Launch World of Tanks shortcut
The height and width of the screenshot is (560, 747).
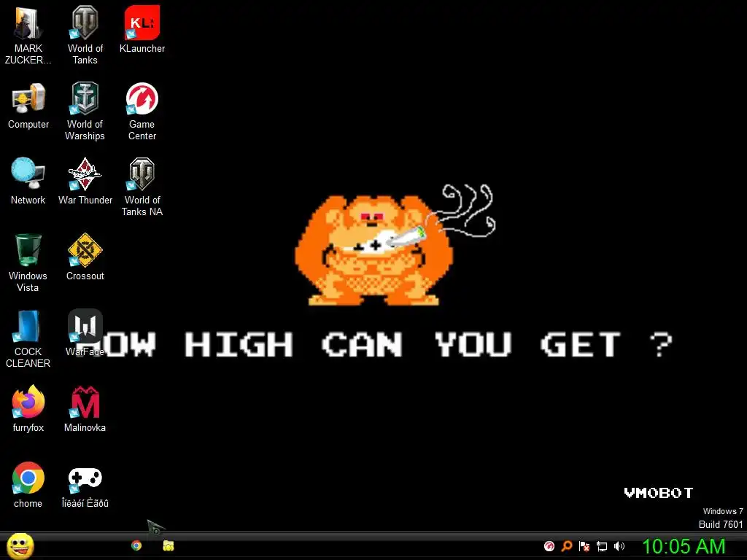(x=85, y=23)
